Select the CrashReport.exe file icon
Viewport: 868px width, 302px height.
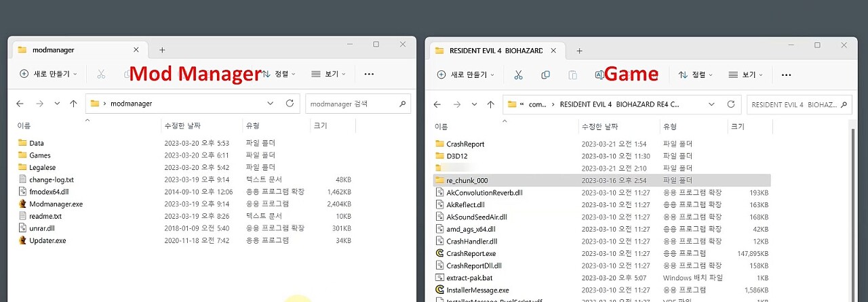coord(439,253)
